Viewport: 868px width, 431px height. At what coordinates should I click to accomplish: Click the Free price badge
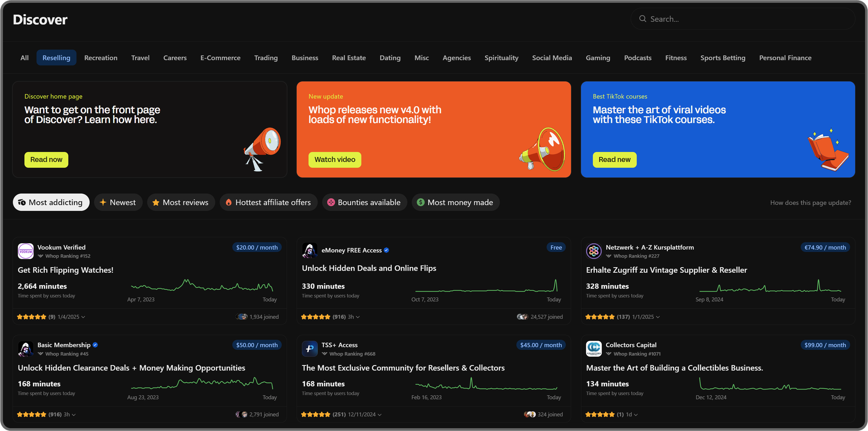click(556, 248)
